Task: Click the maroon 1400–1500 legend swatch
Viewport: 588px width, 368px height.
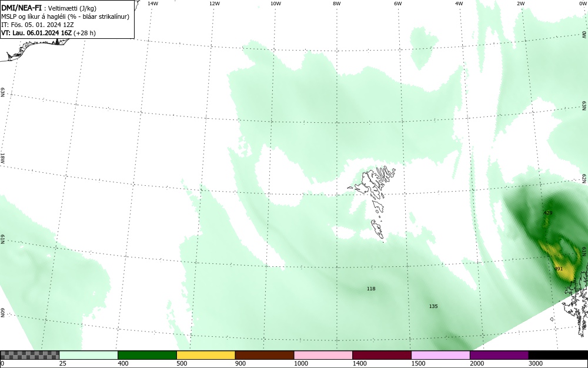Action: tap(382, 355)
